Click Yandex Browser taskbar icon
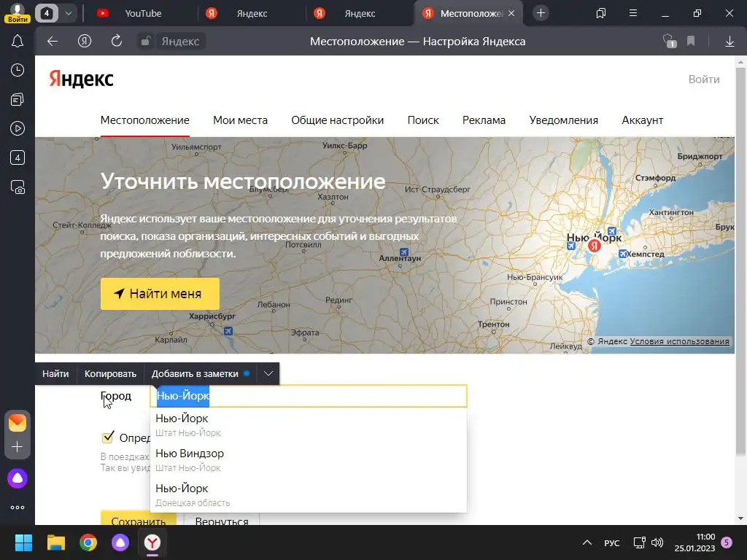Viewport: 747px width, 560px height. coord(152,542)
